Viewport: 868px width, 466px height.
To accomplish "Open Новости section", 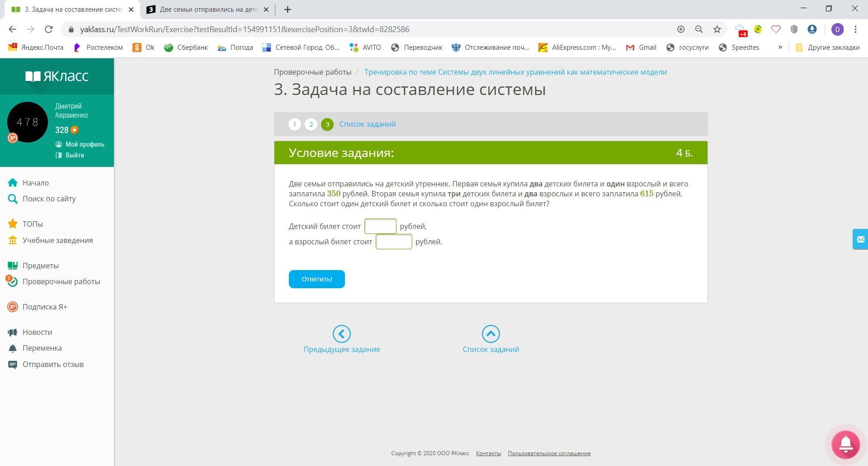I will [30, 332].
